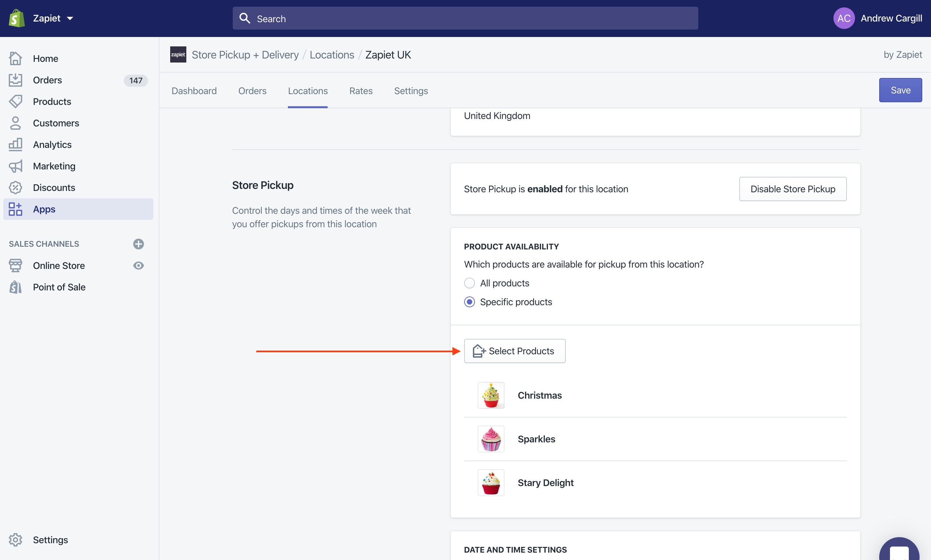
Task: Click the Shopify bag logo
Action: pyautogui.click(x=16, y=18)
